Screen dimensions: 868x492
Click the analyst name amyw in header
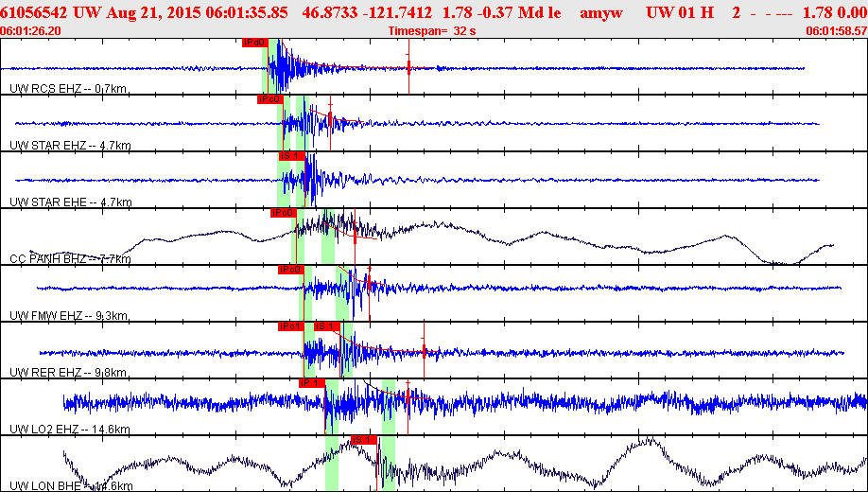point(601,13)
